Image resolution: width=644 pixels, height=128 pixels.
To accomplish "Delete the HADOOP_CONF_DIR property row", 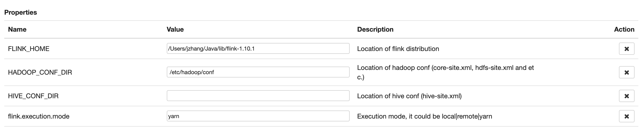I will (626, 72).
